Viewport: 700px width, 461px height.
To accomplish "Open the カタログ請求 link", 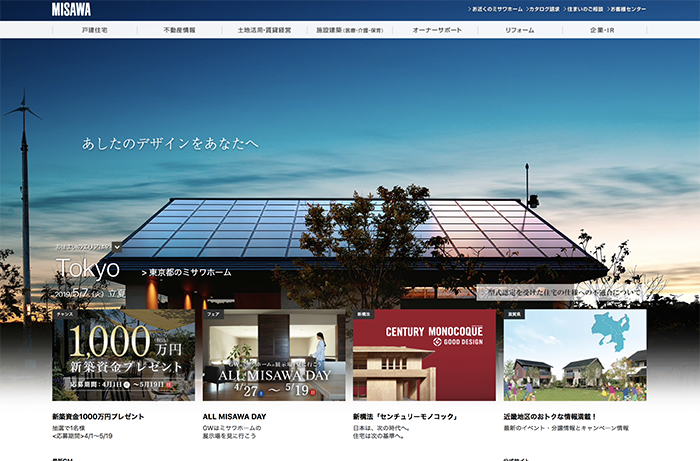I will [542, 9].
